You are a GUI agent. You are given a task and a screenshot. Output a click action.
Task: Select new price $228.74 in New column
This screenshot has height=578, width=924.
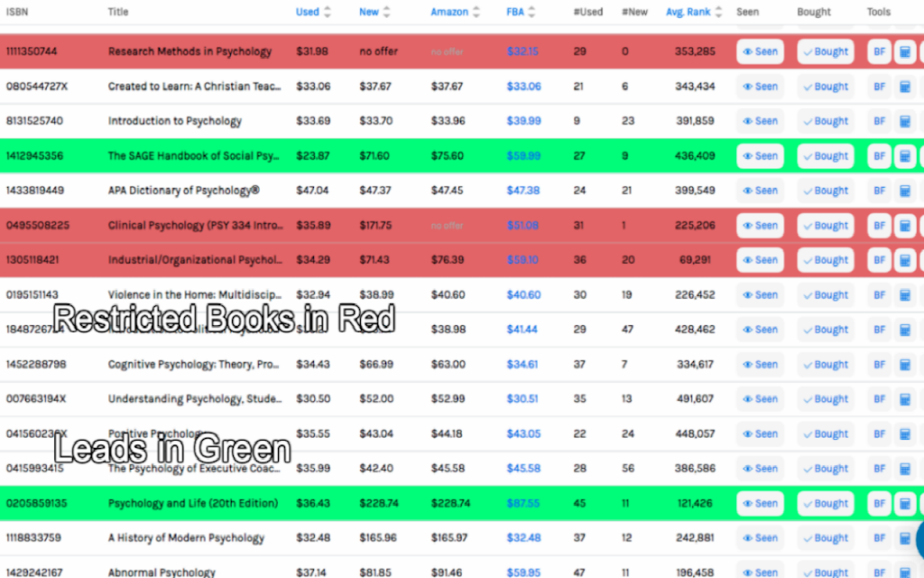379,504
